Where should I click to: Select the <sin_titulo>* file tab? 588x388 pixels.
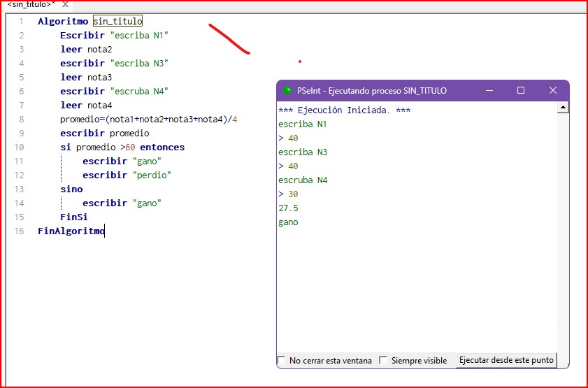(x=31, y=5)
